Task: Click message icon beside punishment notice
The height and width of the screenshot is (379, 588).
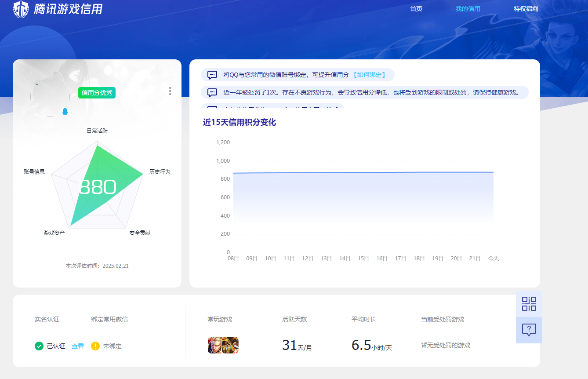Action: point(212,92)
